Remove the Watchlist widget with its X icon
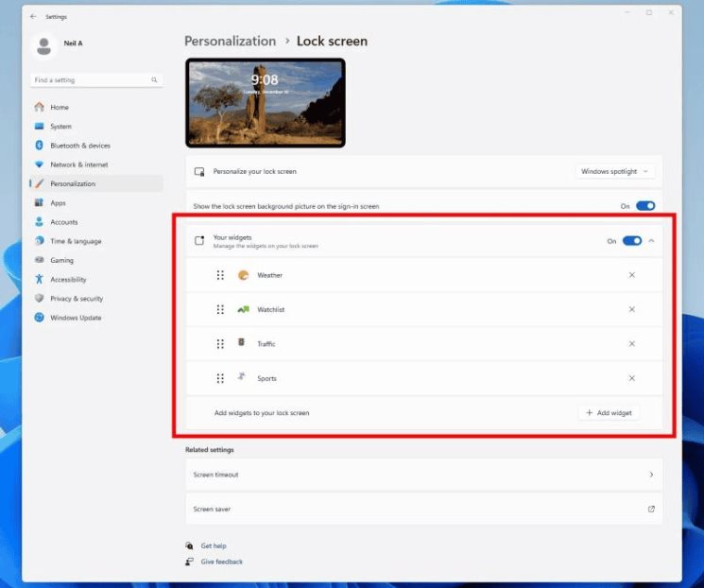This screenshot has height=588, width=704. 632,309
